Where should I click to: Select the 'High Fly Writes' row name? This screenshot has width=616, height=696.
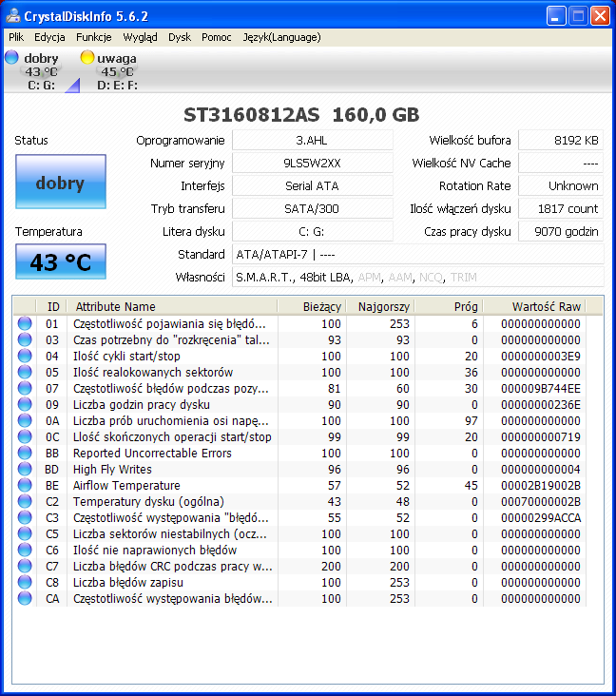(112, 469)
